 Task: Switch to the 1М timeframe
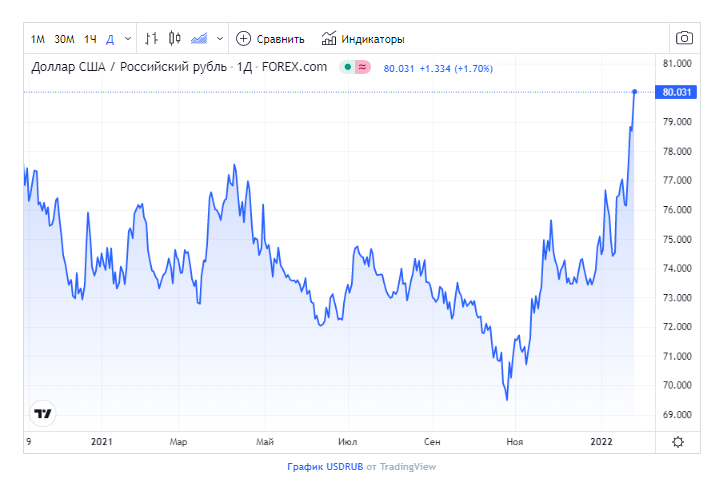tap(38, 39)
